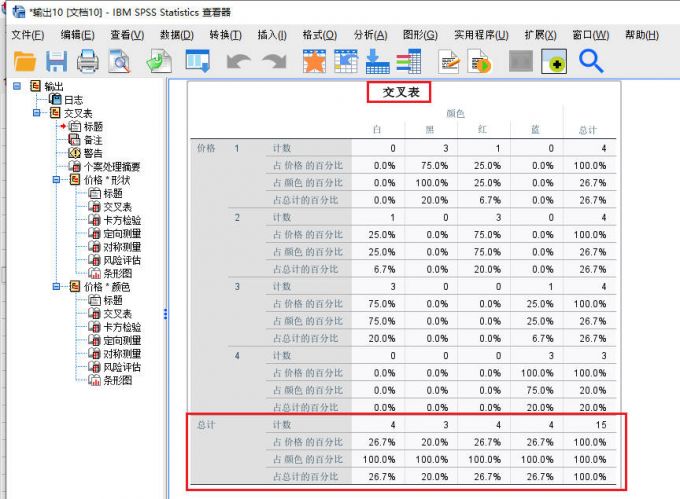Select 标题 under 价格 * 颜色

tap(113, 300)
